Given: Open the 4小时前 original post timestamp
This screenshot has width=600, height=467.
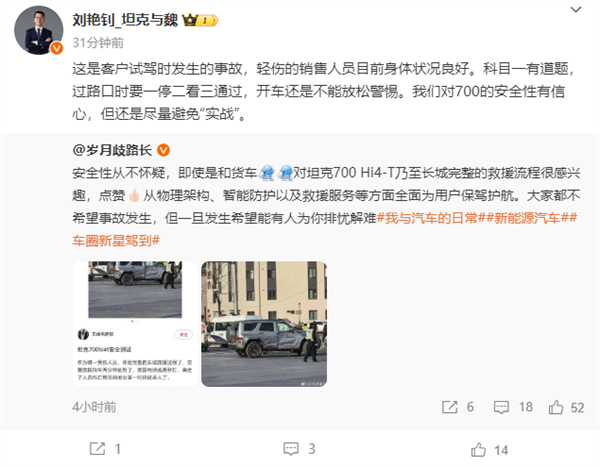Looking at the screenshot, I should point(94,407).
